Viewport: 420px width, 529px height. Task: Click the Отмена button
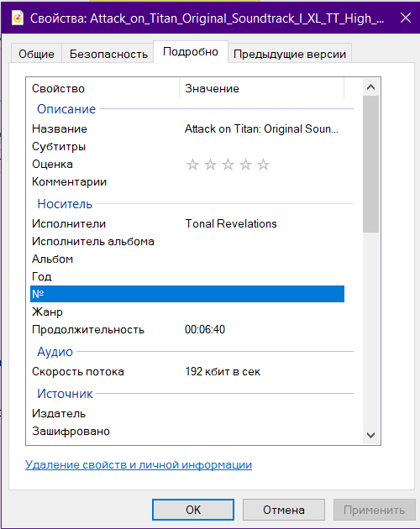click(284, 510)
